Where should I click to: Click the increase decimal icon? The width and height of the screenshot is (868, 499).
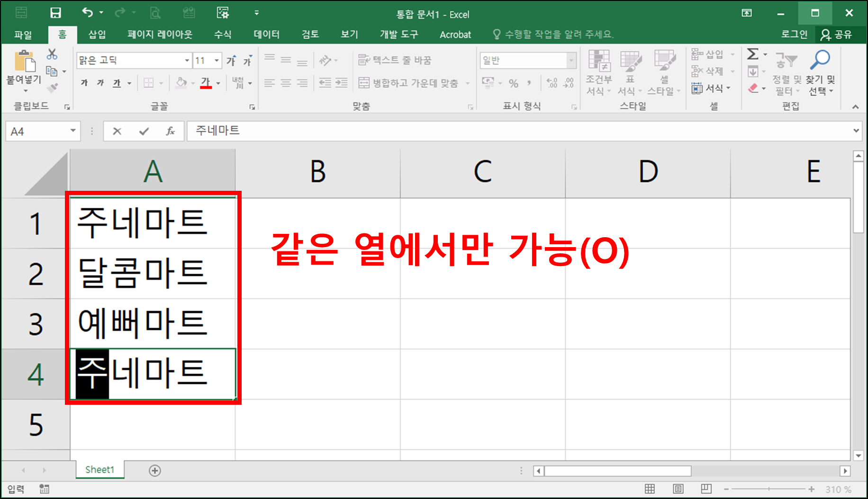[x=552, y=83]
